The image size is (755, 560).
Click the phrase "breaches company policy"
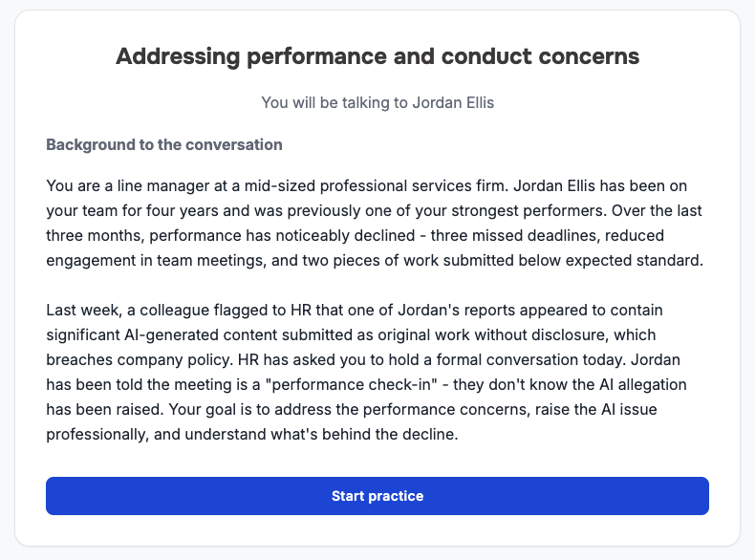135,360
